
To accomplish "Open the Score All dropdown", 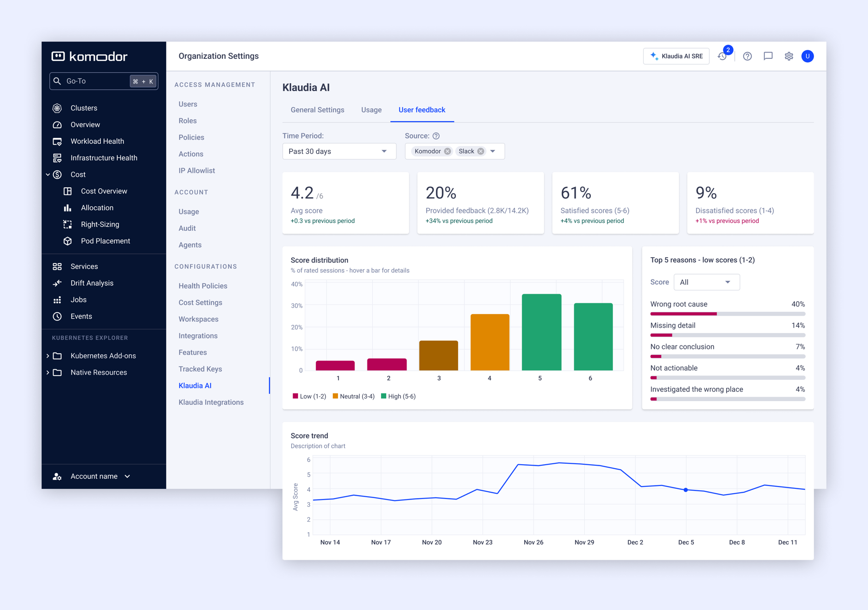I will point(706,282).
